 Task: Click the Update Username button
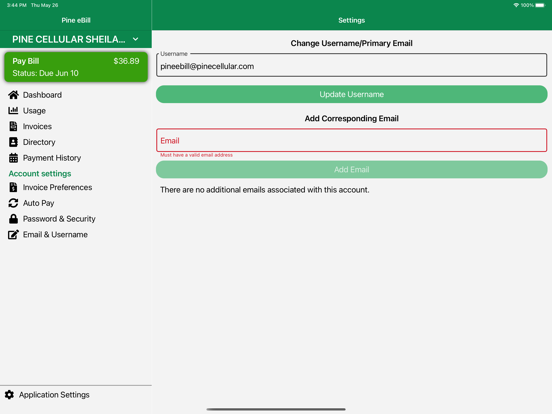[351, 94]
